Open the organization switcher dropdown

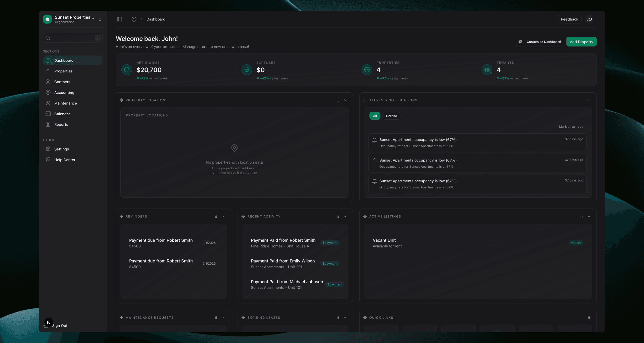[x=100, y=19]
